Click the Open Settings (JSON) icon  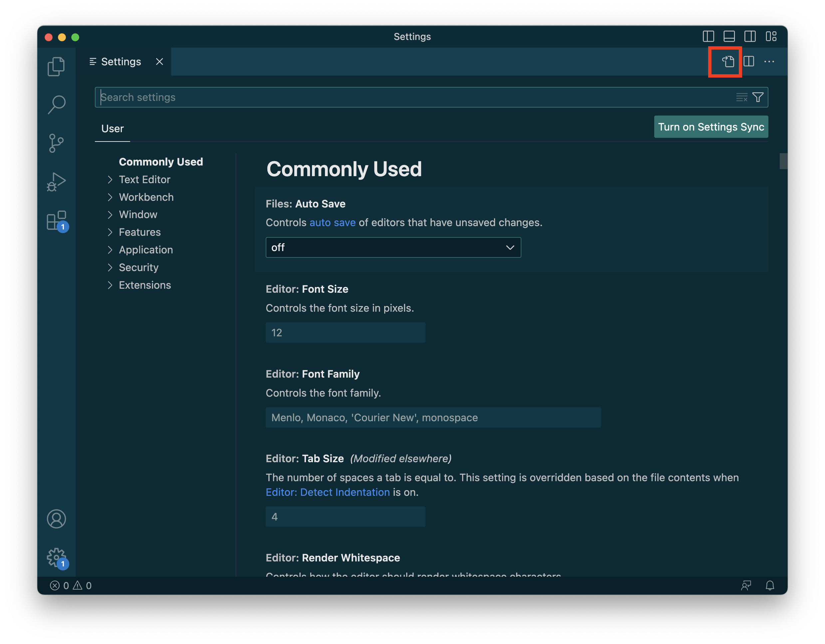coord(727,62)
